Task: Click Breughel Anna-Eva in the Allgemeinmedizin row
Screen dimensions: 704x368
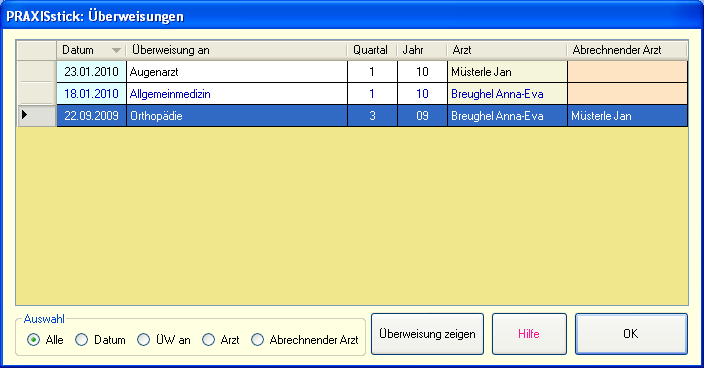Action: click(x=507, y=94)
